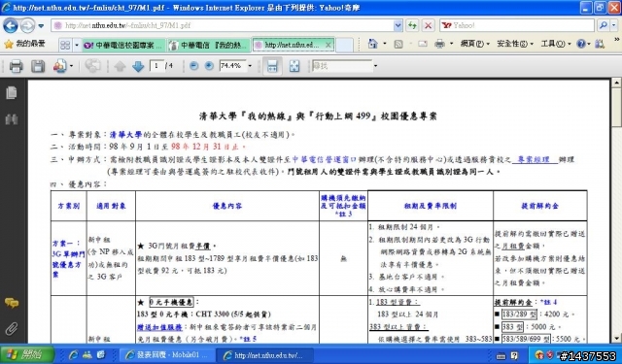Switch to the 中華電信『我的熱 tab

209,46
